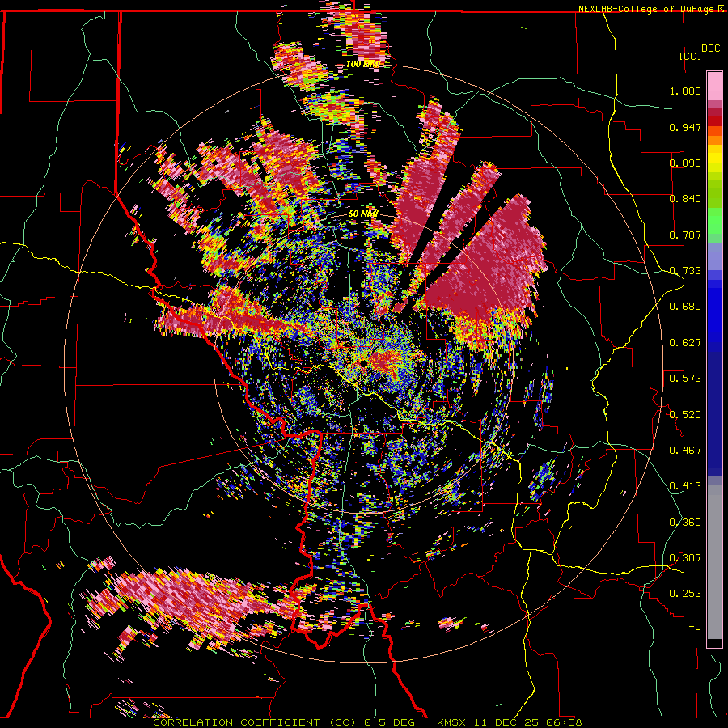This screenshot has height=728, width=728.
Task: Click the DCC product label
Action: [710, 49]
